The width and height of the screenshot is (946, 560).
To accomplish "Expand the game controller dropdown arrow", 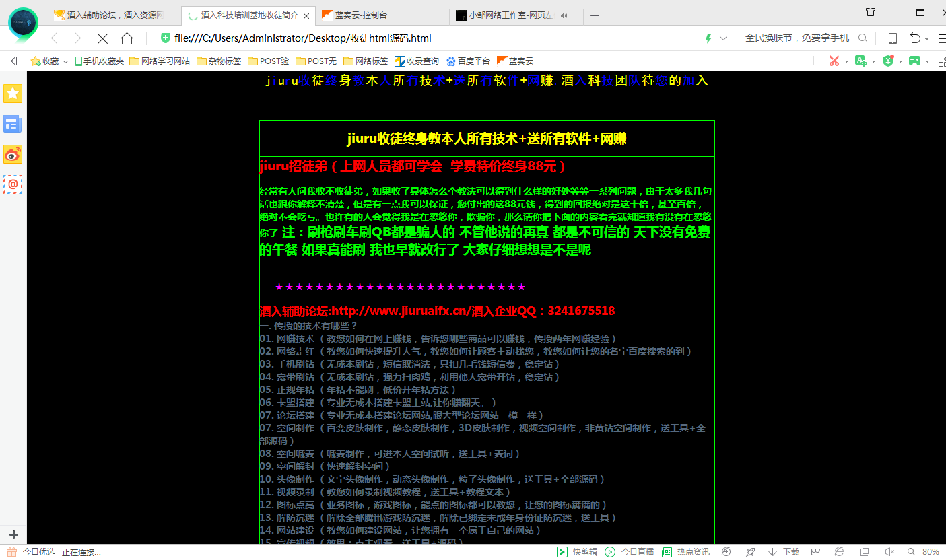I will click(927, 61).
